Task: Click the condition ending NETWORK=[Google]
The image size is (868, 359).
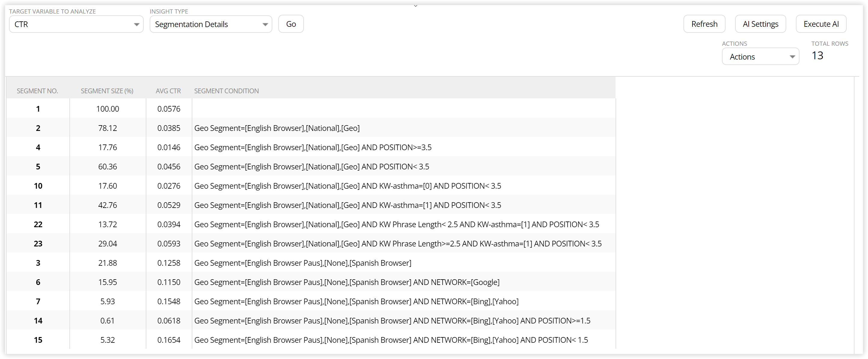Action: click(347, 282)
